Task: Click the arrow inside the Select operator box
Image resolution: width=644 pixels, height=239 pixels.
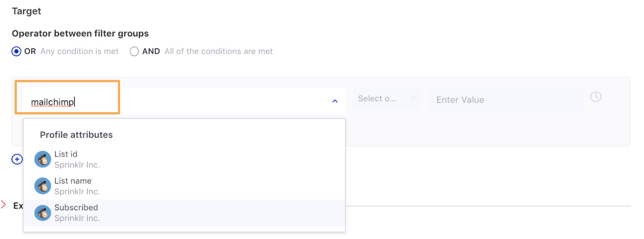Action: click(413, 98)
